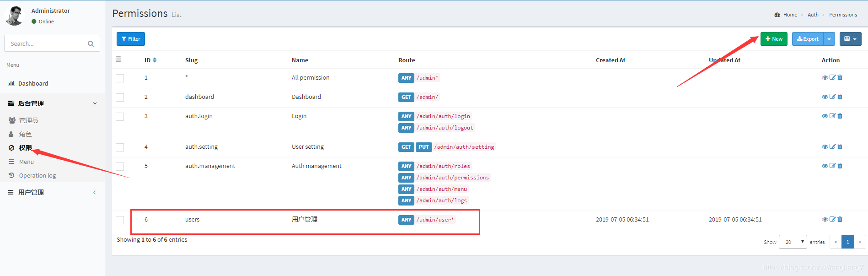Check the box for auth.setting row
This screenshot has height=276, width=868.
(120, 147)
